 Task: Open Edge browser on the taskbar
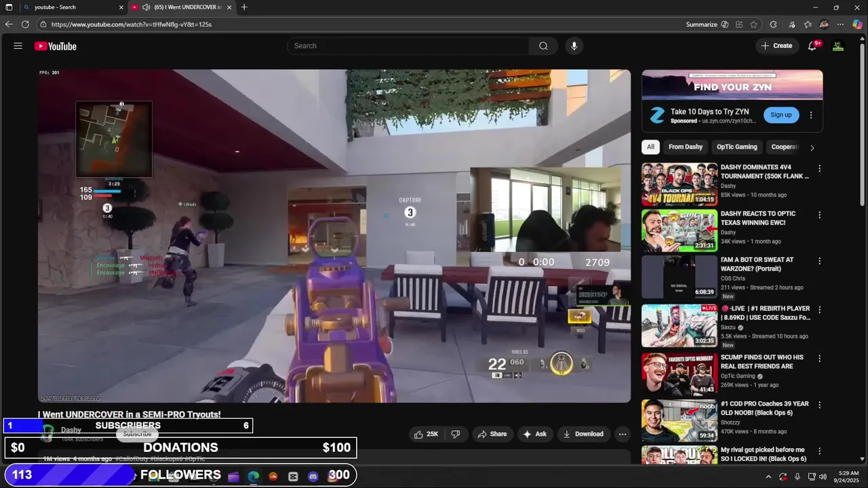coord(253,476)
